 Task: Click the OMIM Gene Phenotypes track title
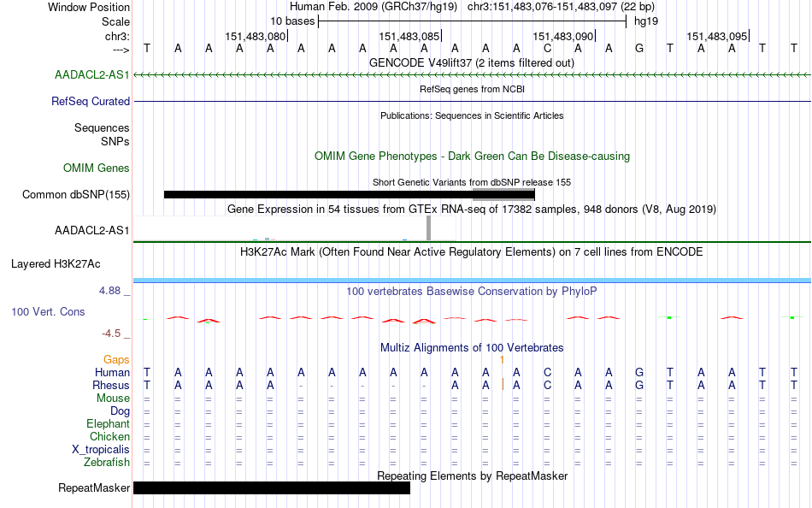click(x=472, y=157)
